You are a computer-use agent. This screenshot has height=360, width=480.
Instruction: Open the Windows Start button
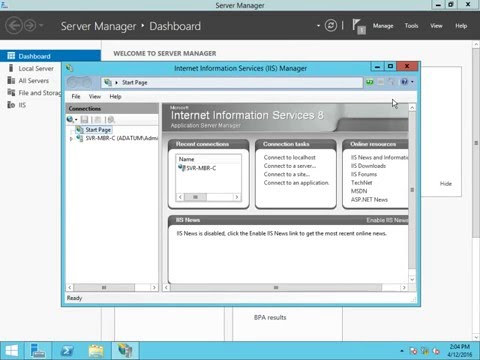12,351
